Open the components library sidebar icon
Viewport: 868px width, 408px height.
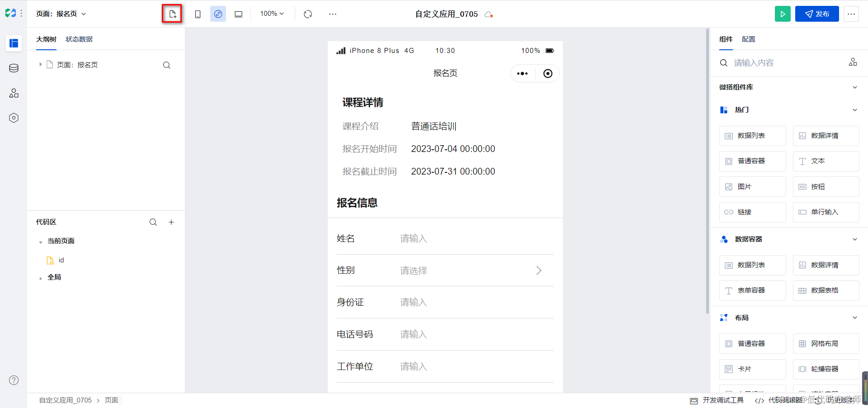(14, 93)
